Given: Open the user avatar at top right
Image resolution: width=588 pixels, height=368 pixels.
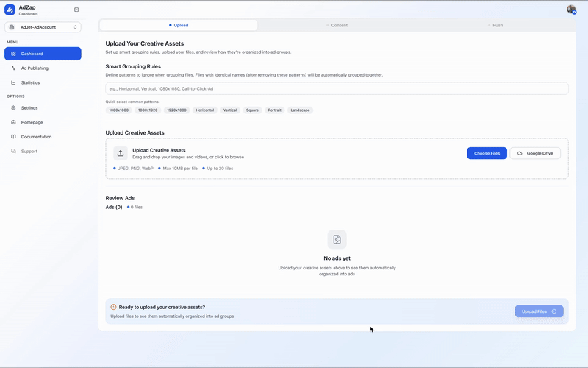Looking at the screenshot, I should [571, 10].
